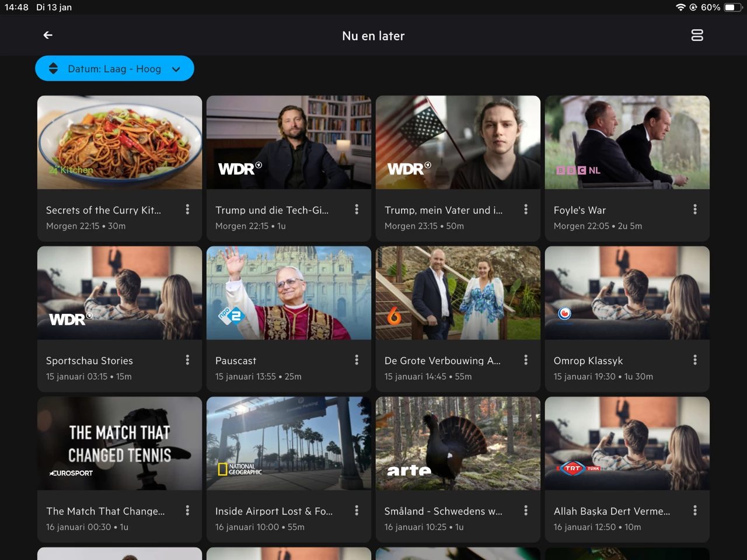Tap the battery icon in the status bar
The image size is (747, 560).
(732, 7)
